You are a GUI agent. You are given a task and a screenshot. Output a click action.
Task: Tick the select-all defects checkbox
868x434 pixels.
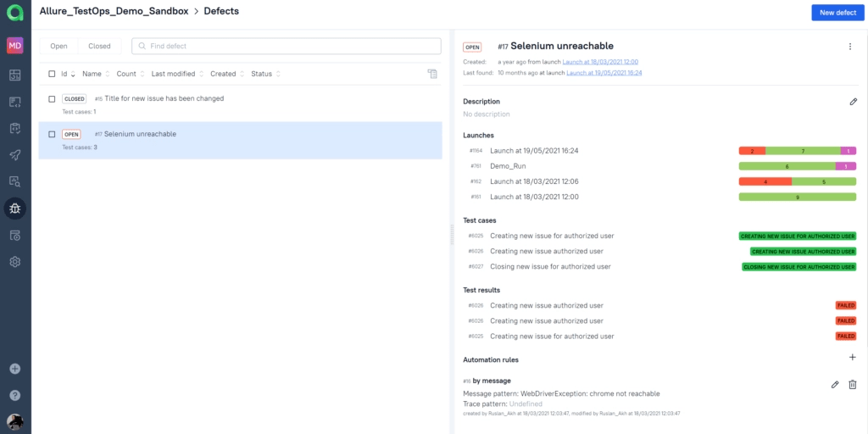[52, 75]
